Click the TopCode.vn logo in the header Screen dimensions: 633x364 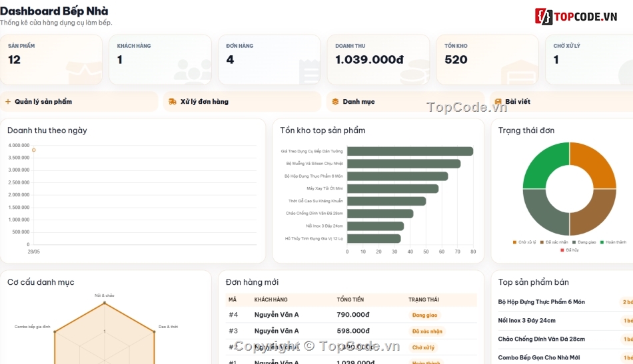[576, 17]
